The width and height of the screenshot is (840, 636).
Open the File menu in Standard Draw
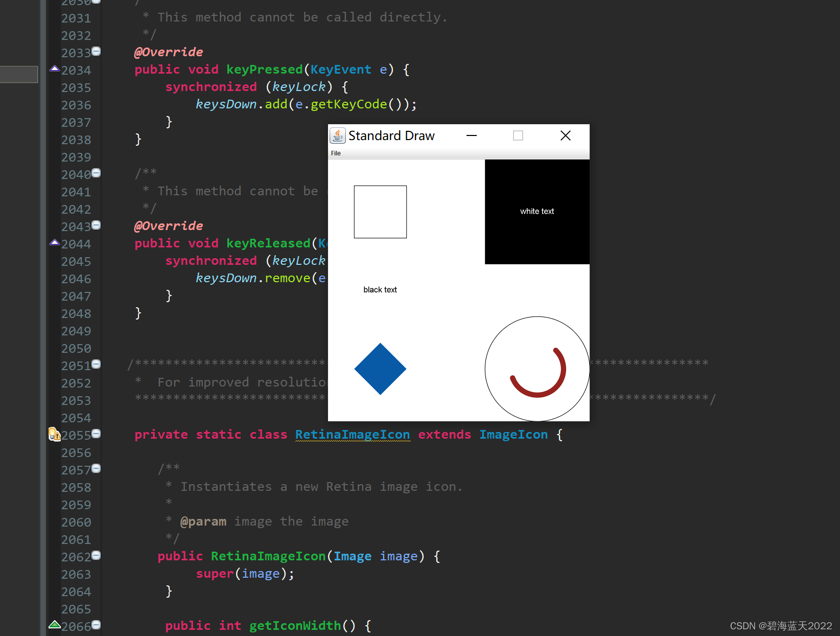click(336, 152)
